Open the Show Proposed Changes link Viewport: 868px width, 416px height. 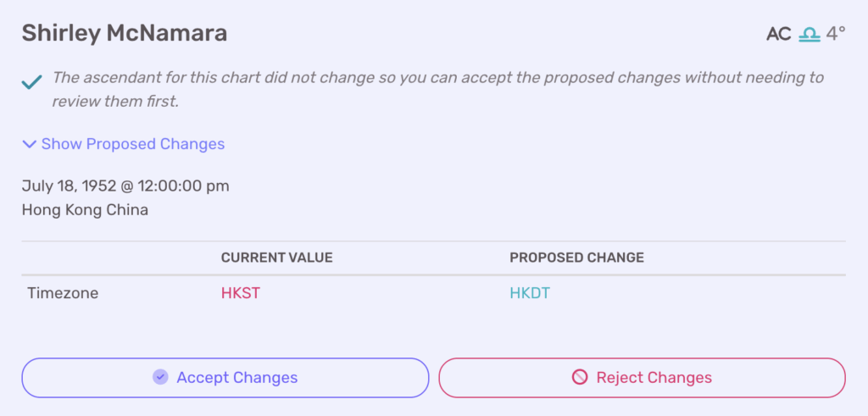click(x=133, y=144)
